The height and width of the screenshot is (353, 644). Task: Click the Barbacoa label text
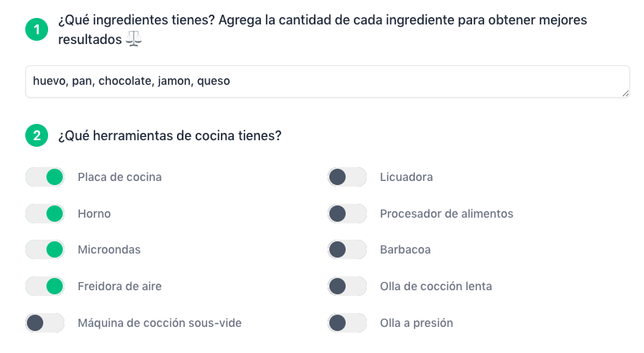click(x=405, y=249)
